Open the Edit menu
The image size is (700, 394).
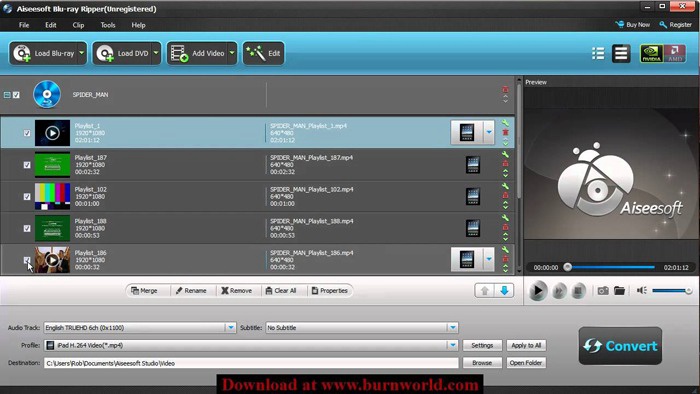(51, 25)
